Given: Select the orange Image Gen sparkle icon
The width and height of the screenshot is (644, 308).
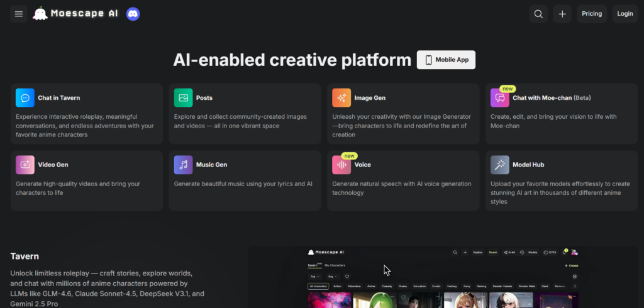Looking at the screenshot, I should 341,97.
